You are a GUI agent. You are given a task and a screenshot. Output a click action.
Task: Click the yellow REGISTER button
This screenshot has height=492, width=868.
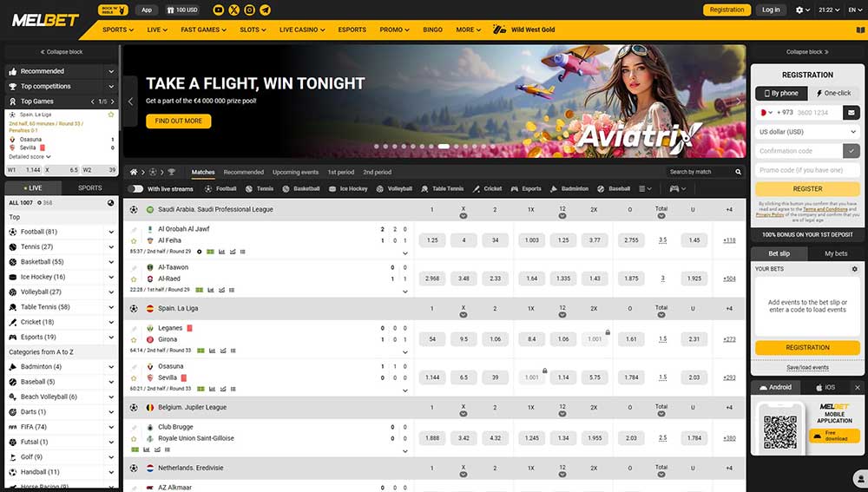(807, 188)
